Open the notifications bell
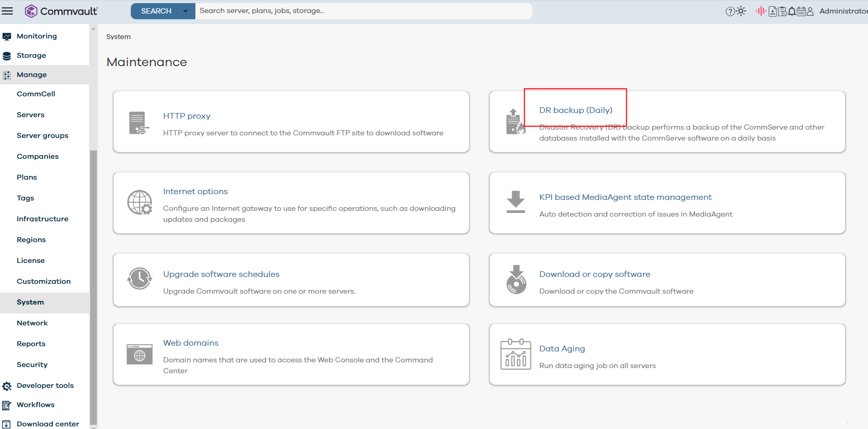868x429 pixels. tap(792, 11)
